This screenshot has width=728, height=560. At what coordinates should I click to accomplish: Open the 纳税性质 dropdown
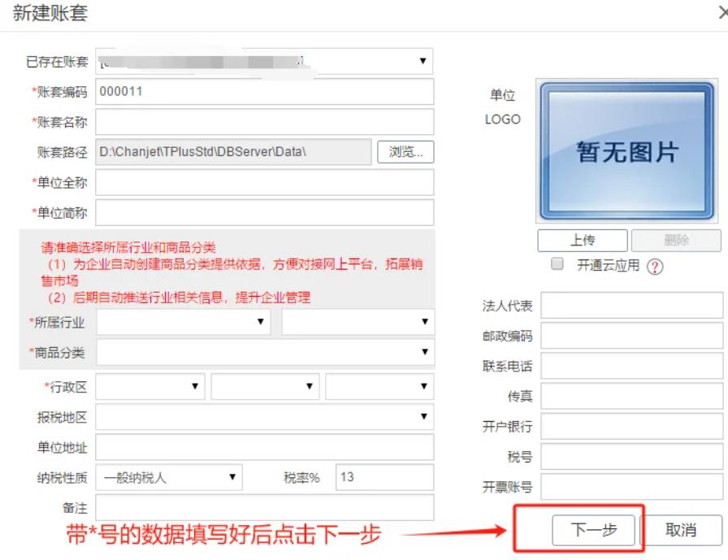(169, 477)
